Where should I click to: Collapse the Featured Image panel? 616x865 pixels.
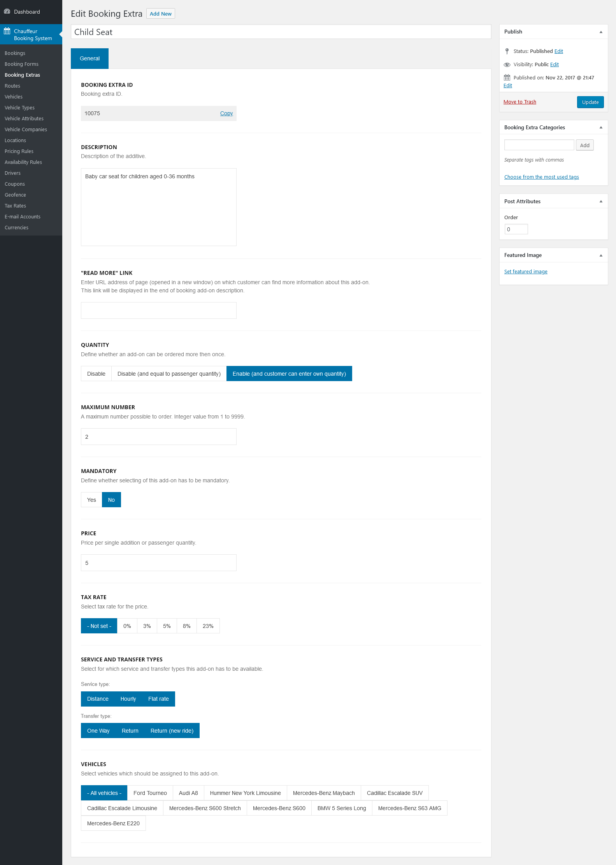pyautogui.click(x=601, y=255)
